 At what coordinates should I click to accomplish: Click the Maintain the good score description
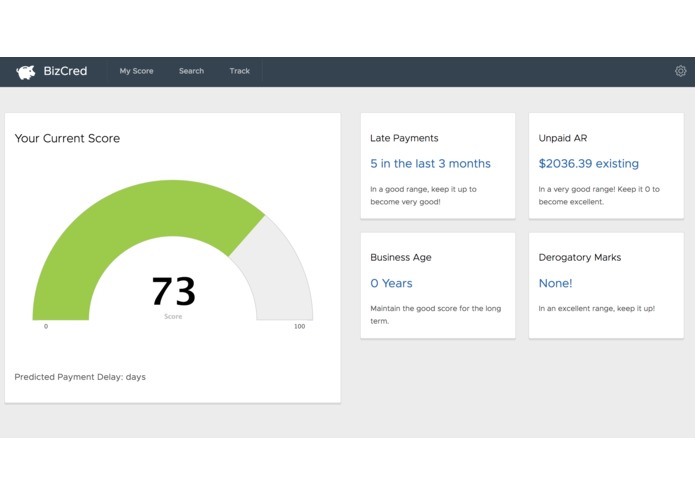pos(436,315)
